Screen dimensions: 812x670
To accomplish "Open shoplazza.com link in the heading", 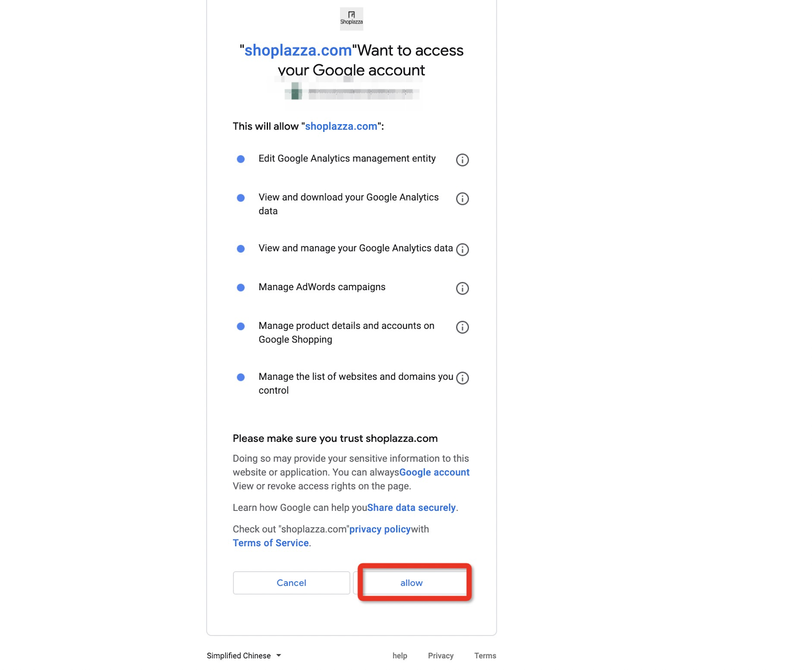I will click(298, 50).
